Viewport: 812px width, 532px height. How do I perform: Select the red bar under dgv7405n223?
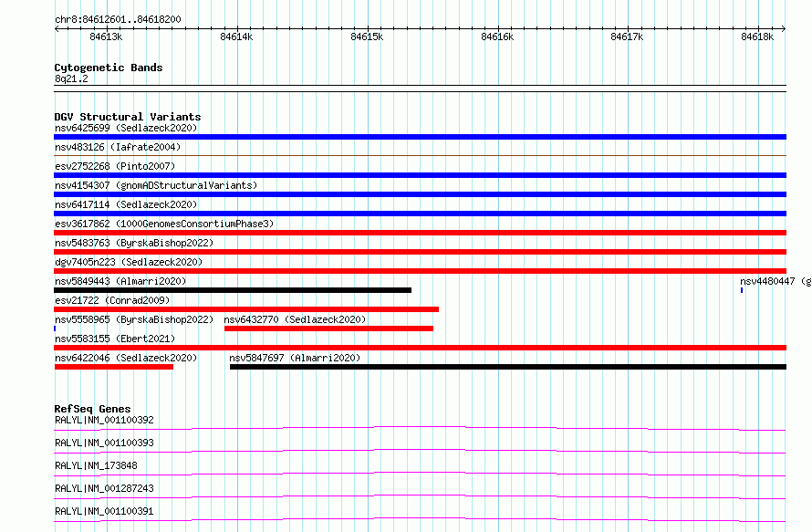point(420,271)
